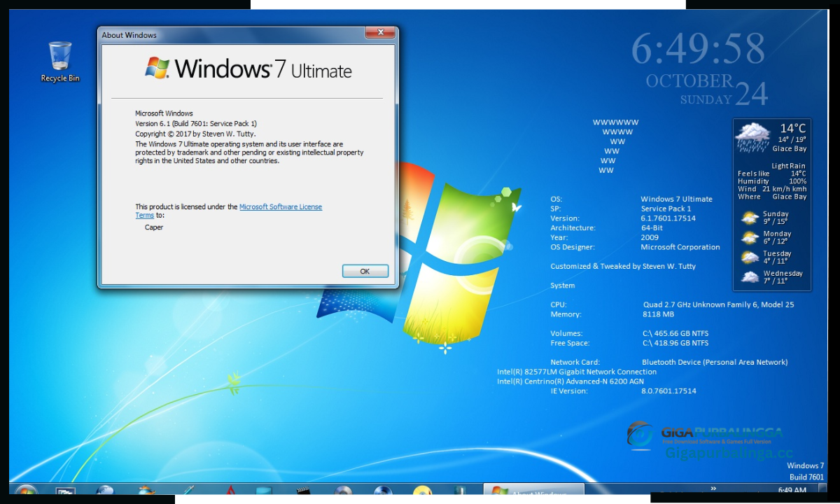Click the 'Windows 7 Ultimate' OS value
The image size is (840, 504).
coord(676,199)
